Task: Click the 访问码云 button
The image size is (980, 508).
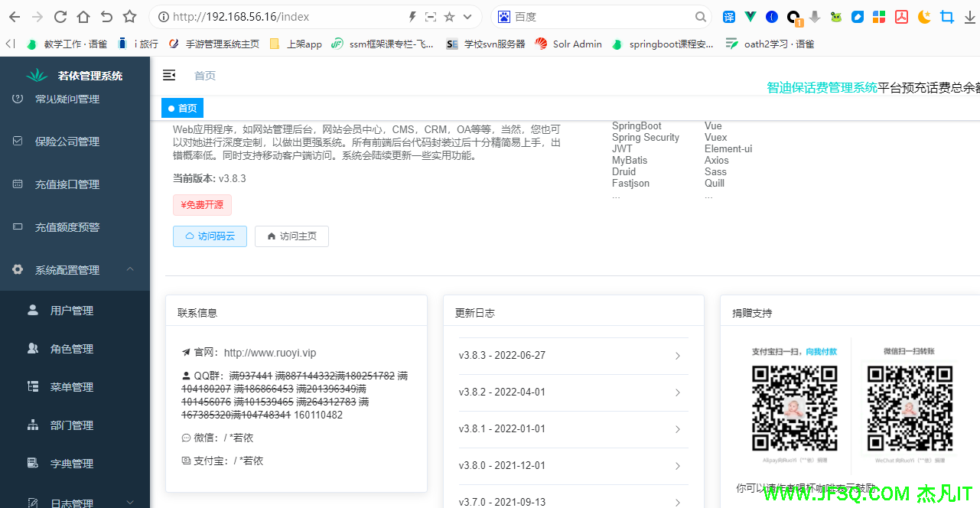Action: click(x=210, y=236)
